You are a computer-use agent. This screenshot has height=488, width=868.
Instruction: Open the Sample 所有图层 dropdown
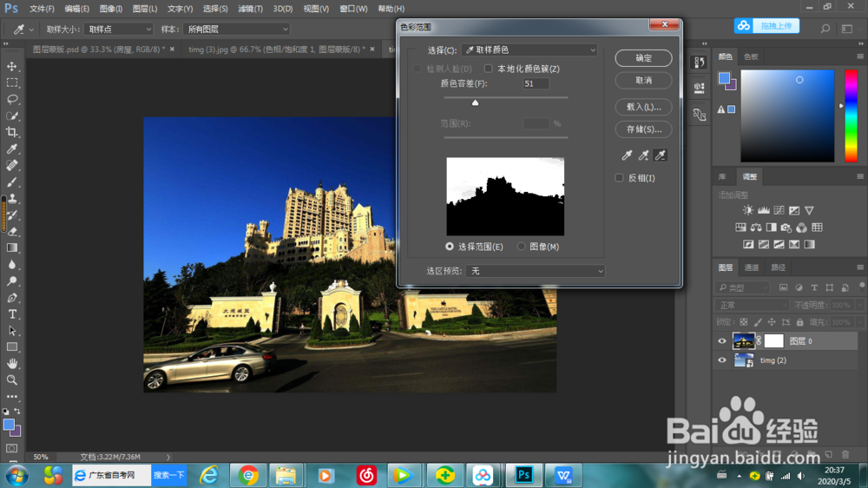pyautogui.click(x=236, y=29)
